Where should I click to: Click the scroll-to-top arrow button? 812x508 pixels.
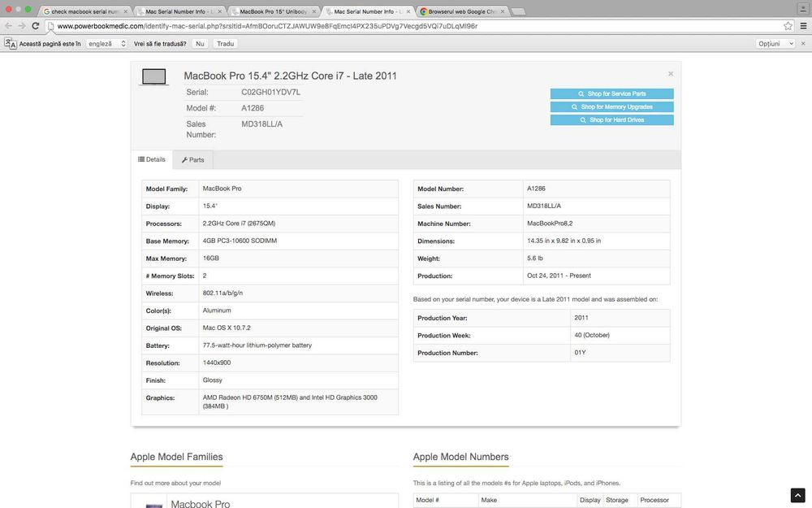click(797, 495)
